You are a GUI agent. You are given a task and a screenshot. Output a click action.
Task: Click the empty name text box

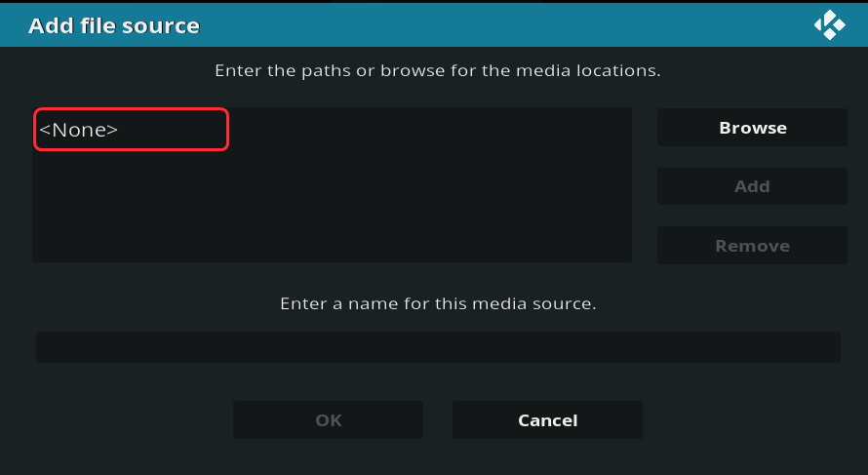[438, 347]
